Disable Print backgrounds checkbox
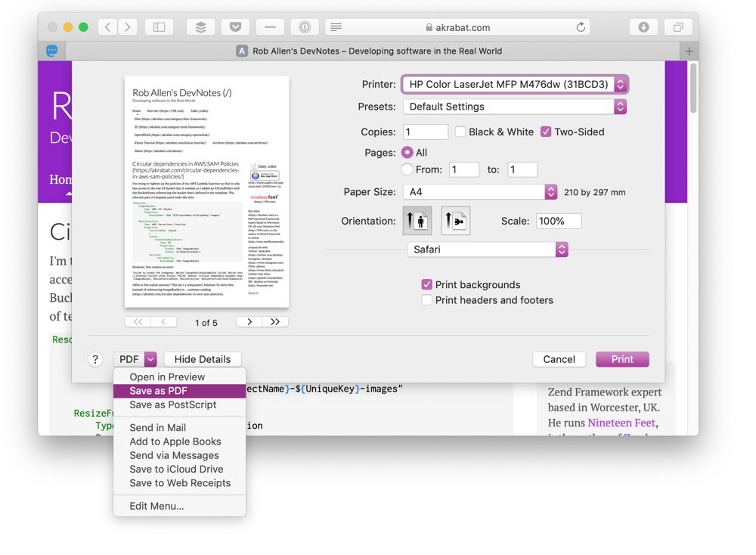 tap(426, 284)
